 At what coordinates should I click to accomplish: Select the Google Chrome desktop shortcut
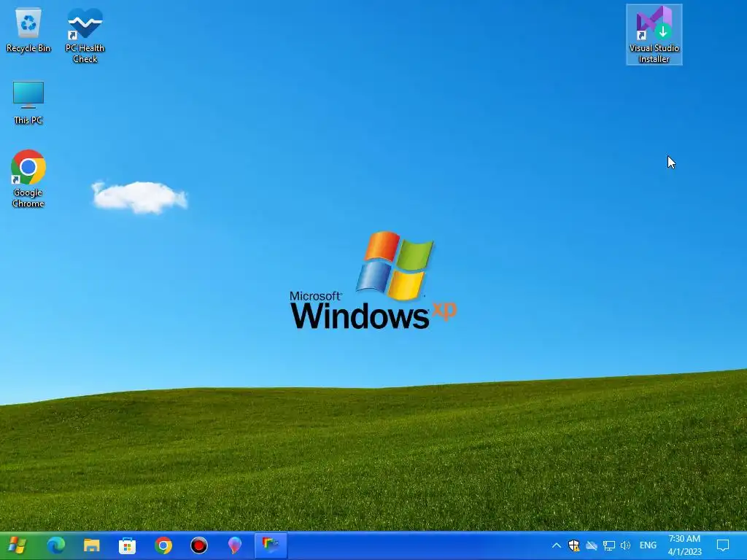pyautogui.click(x=28, y=179)
